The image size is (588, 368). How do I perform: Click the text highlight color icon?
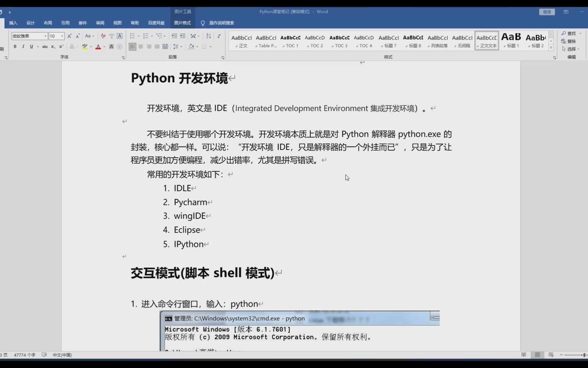tap(85, 47)
